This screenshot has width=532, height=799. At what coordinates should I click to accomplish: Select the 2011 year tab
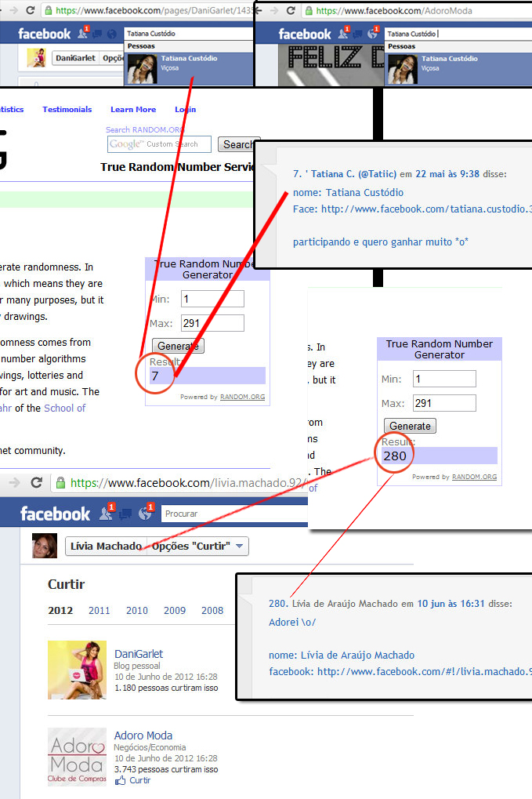[100, 611]
